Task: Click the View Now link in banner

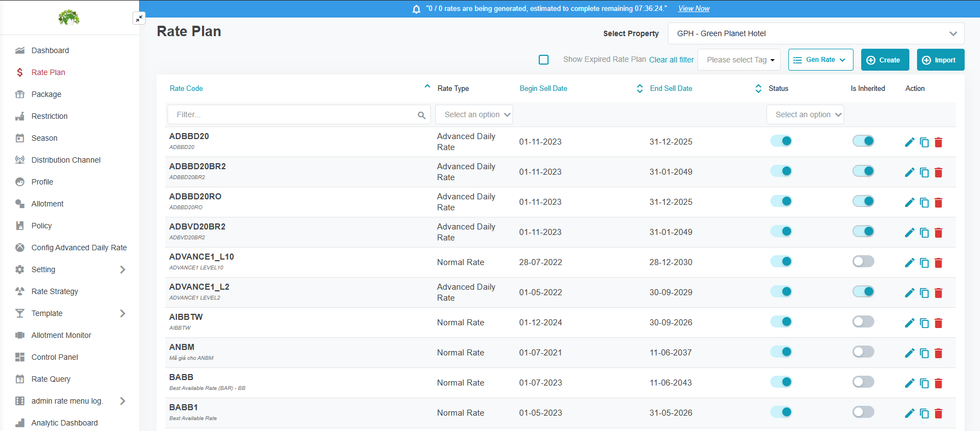Action: tap(694, 8)
